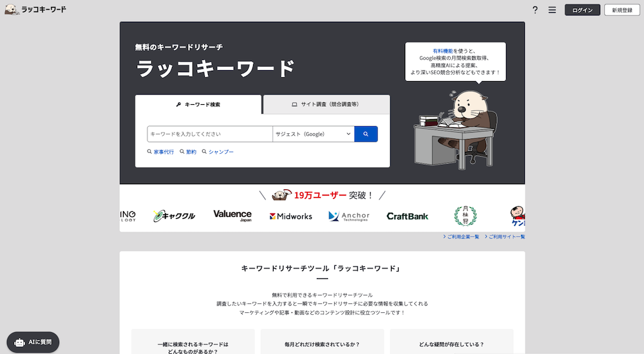Click the Anchor Technologies logo
The image size is (644, 354).
click(349, 216)
